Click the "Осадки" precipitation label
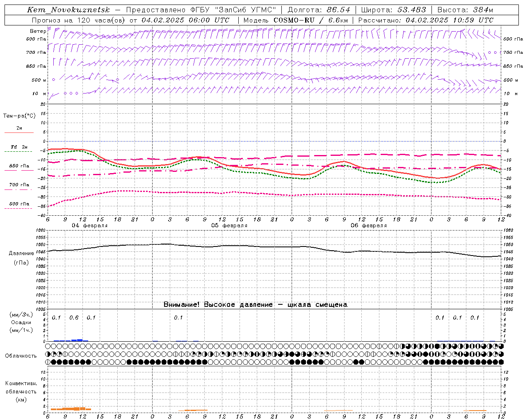Screen dimensions: 525x420 coord(21,322)
